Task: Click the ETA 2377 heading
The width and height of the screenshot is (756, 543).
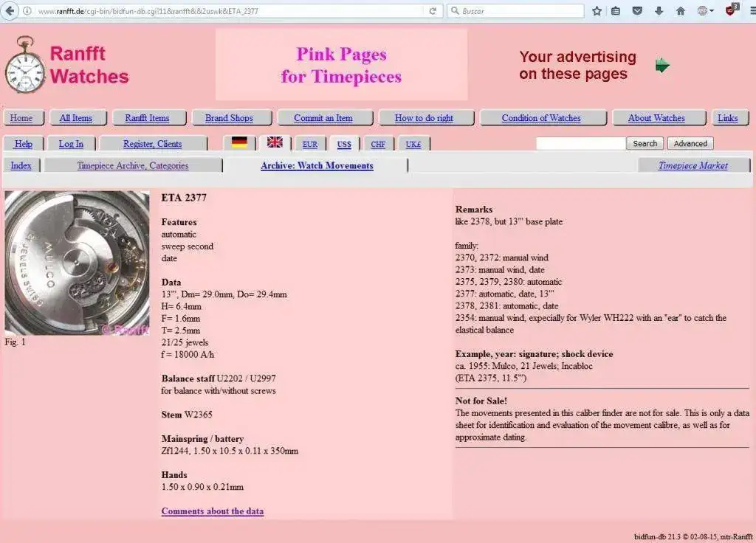Action: [x=184, y=198]
